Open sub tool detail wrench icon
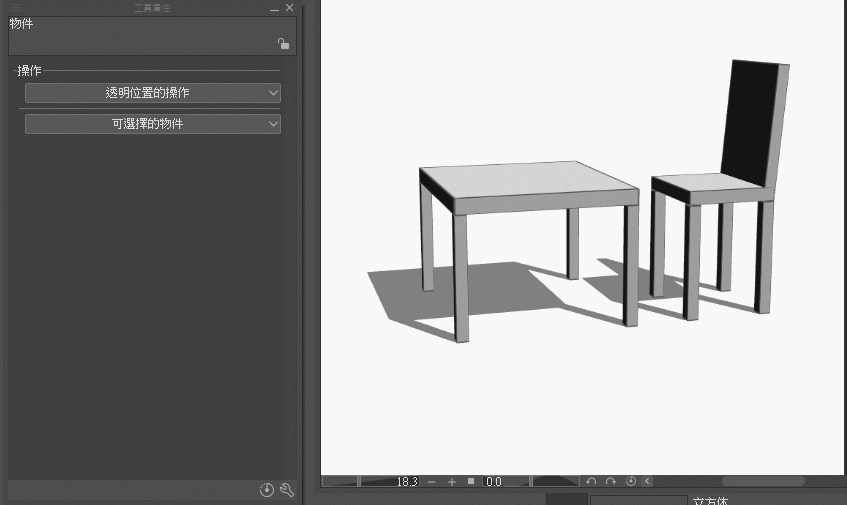The width and height of the screenshot is (847, 505). click(287, 489)
